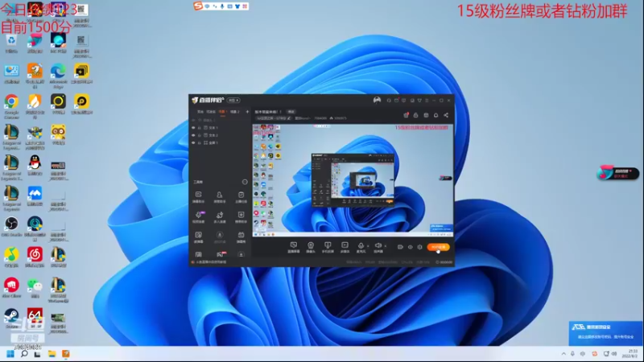Viewport: 644px width, 362px height.
Task: Open the toolbox tool with download-box icon
Action: pyautogui.click(x=241, y=216)
